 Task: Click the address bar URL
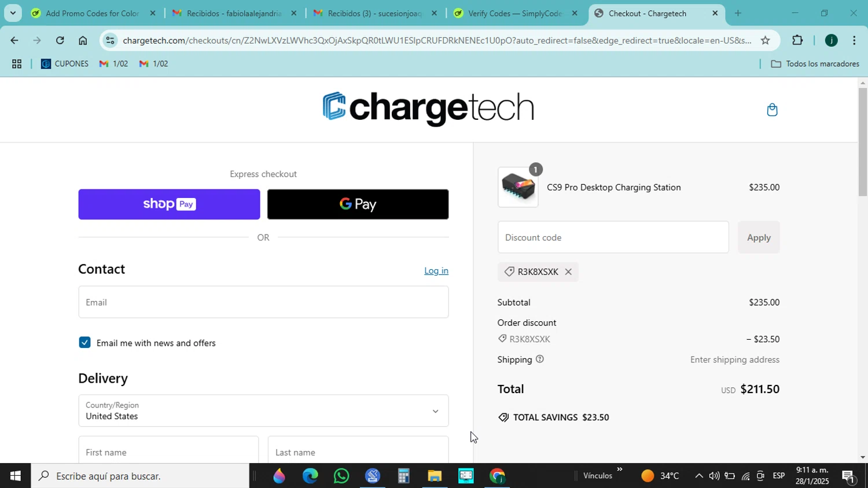[437, 41]
